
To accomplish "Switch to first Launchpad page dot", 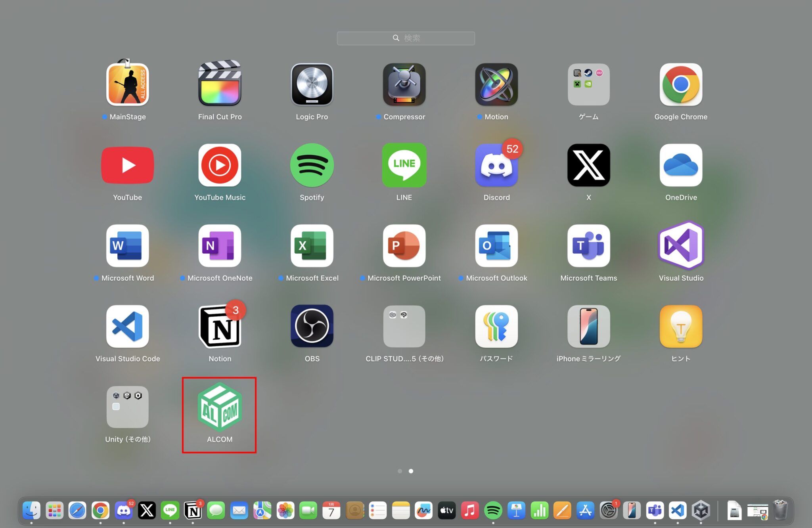I will (x=400, y=471).
